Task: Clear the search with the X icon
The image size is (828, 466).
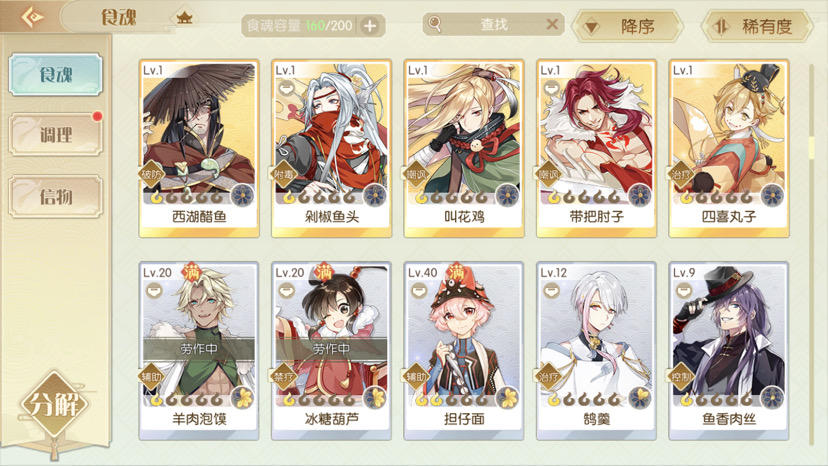Action: [552, 24]
